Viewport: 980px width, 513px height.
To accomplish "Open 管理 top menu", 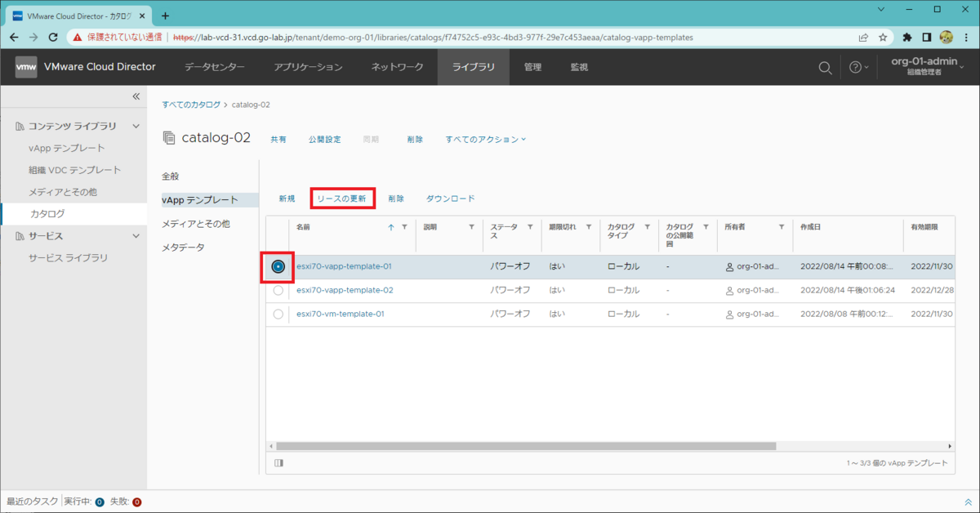I will click(x=532, y=67).
